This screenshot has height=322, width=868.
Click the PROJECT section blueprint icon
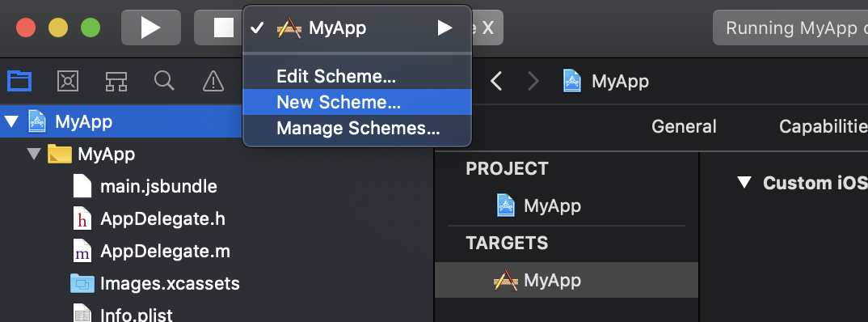[x=505, y=205]
